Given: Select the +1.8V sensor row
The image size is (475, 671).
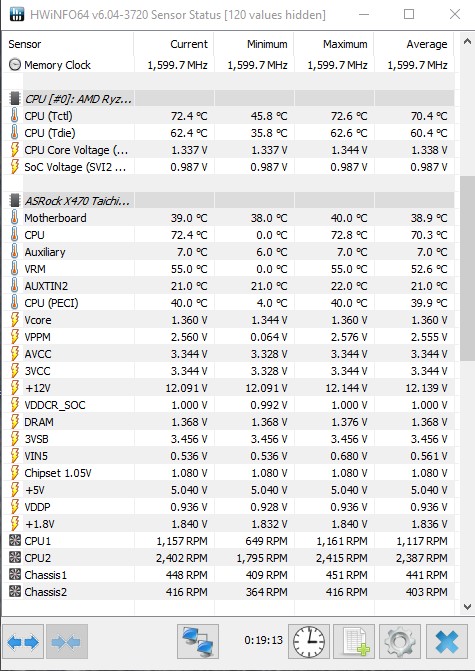Looking at the screenshot, I should (230, 524).
